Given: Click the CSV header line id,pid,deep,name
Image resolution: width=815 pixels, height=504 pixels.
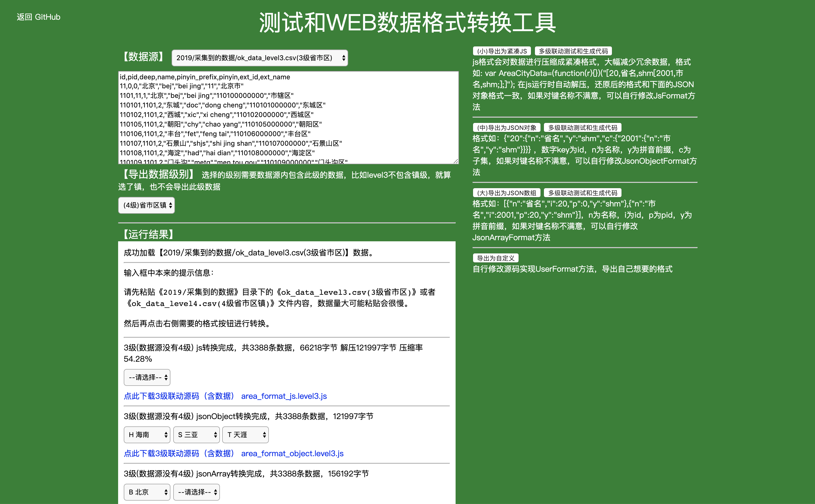Looking at the screenshot, I should (205, 77).
